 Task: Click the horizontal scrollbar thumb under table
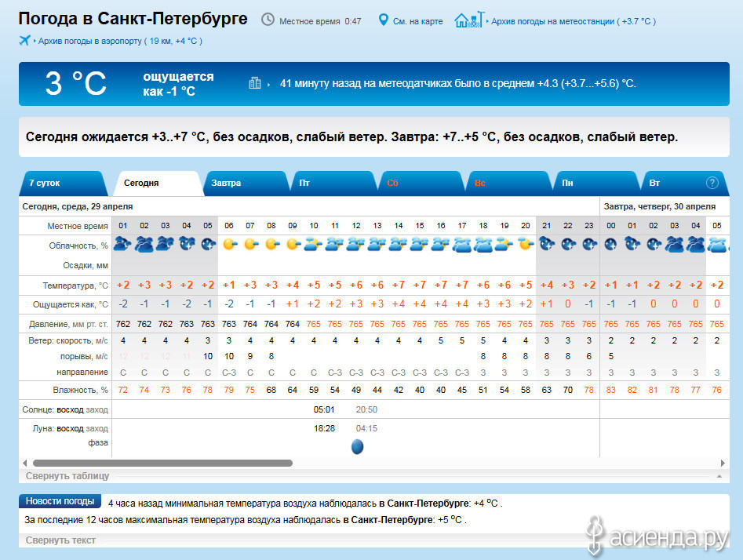pyautogui.click(x=162, y=463)
